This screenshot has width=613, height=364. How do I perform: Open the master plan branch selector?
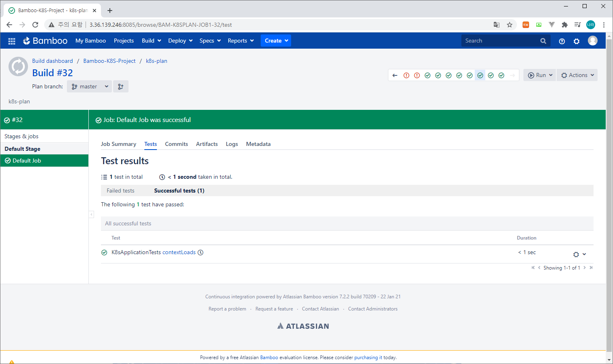coord(90,86)
